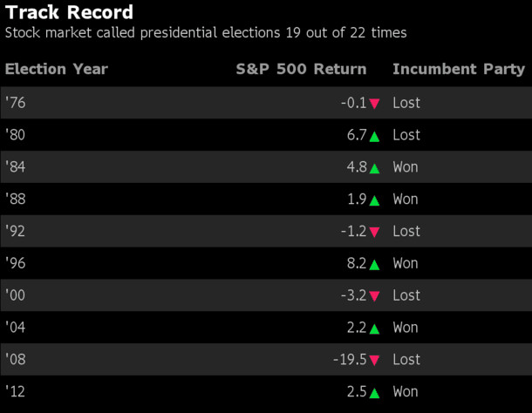This screenshot has height=413, width=532.
Task: Click the red down arrow for '76
Action: tap(374, 104)
